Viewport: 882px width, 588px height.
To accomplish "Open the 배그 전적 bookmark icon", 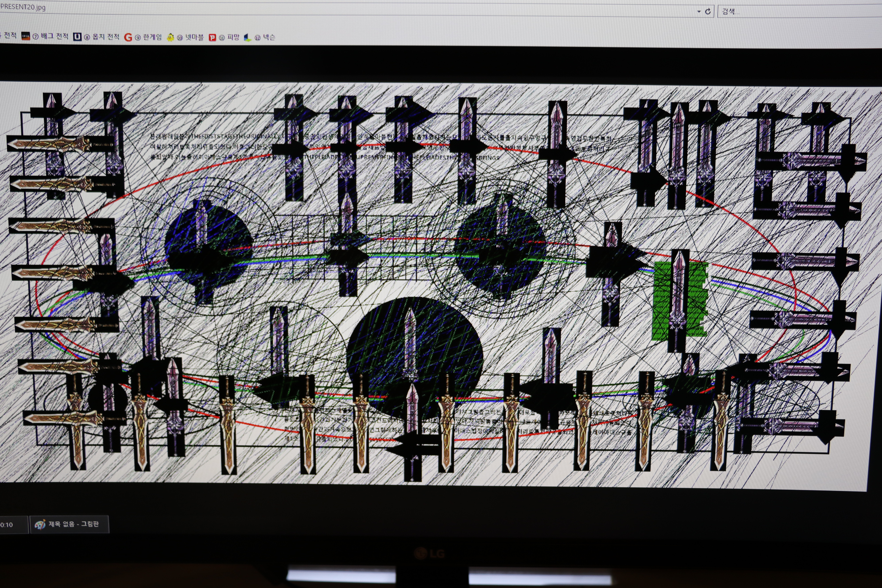I will pyautogui.click(x=25, y=36).
